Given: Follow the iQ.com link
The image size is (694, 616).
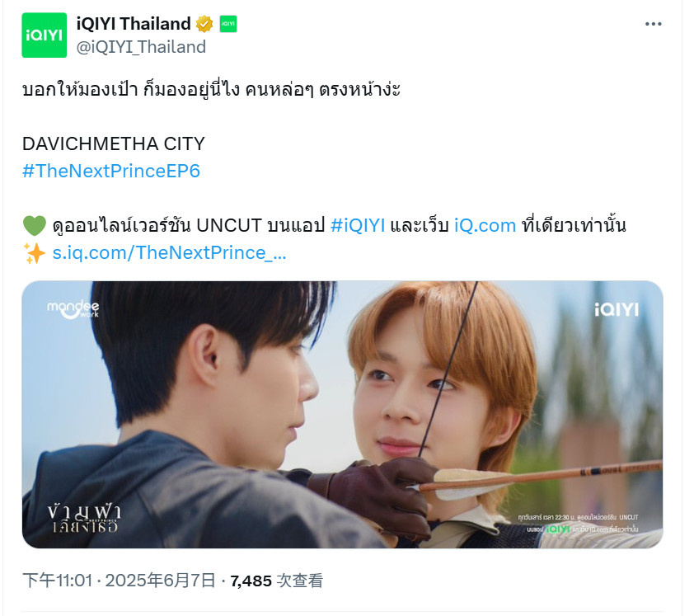Looking at the screenshot, I should coord(485,225).
